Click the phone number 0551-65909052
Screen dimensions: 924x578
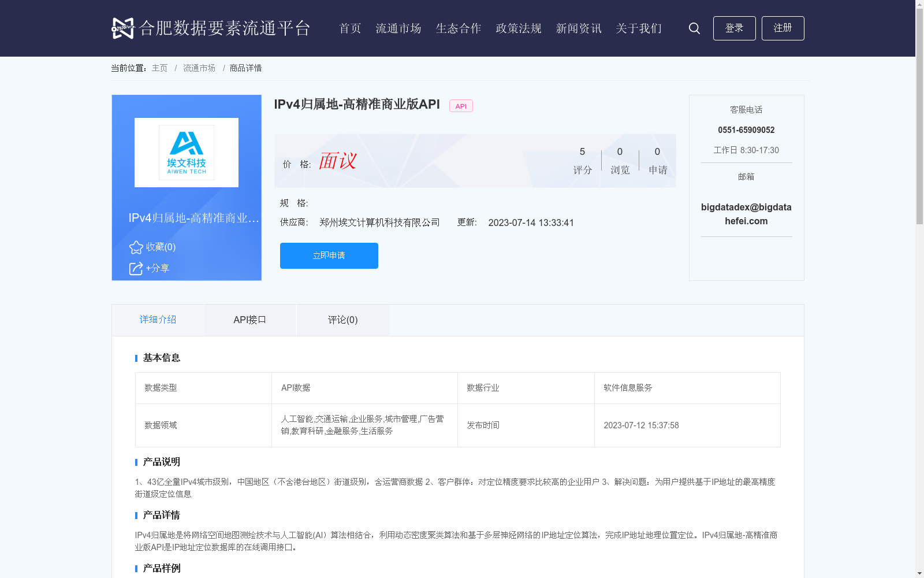pyautogui.click(x=746, y=130)
